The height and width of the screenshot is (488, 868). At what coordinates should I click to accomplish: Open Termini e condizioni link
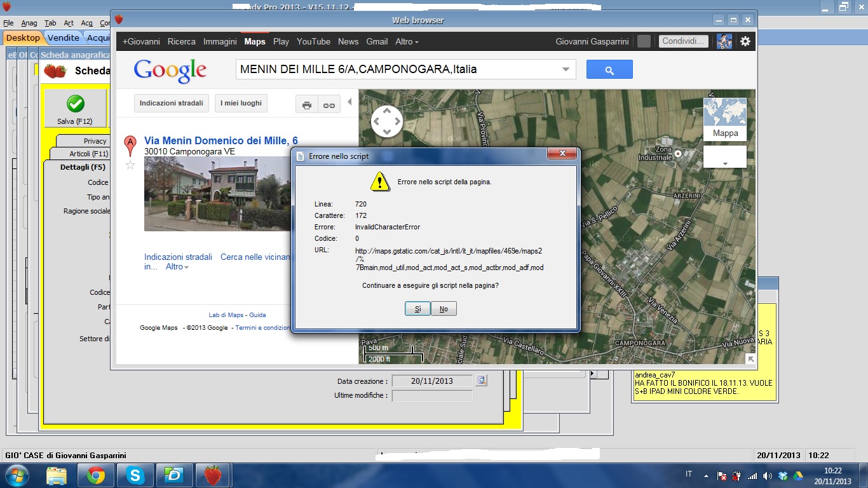point(262,328)
